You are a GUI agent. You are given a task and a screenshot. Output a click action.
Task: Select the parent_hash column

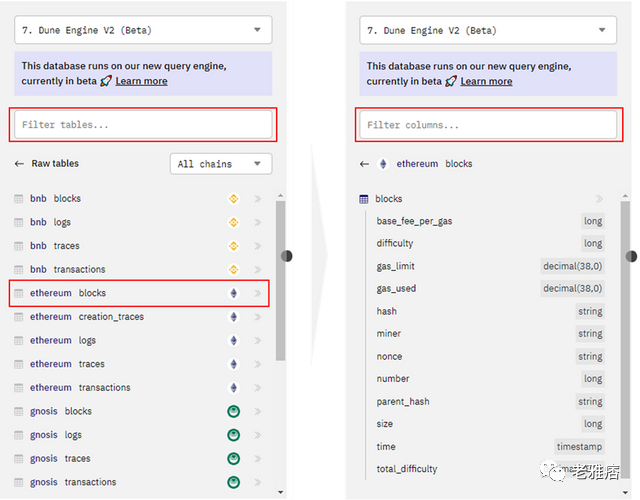491,402
